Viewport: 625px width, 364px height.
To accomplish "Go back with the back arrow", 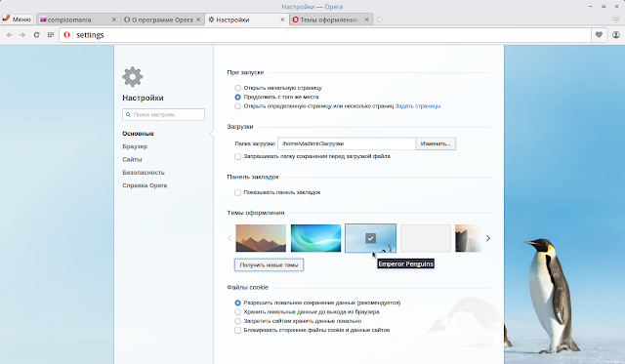I will coord(9,35).
